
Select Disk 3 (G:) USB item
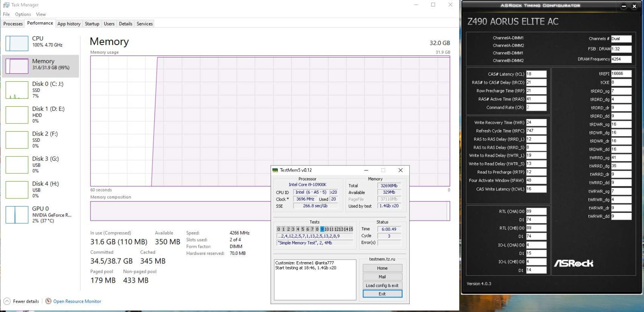coord(41,165)
